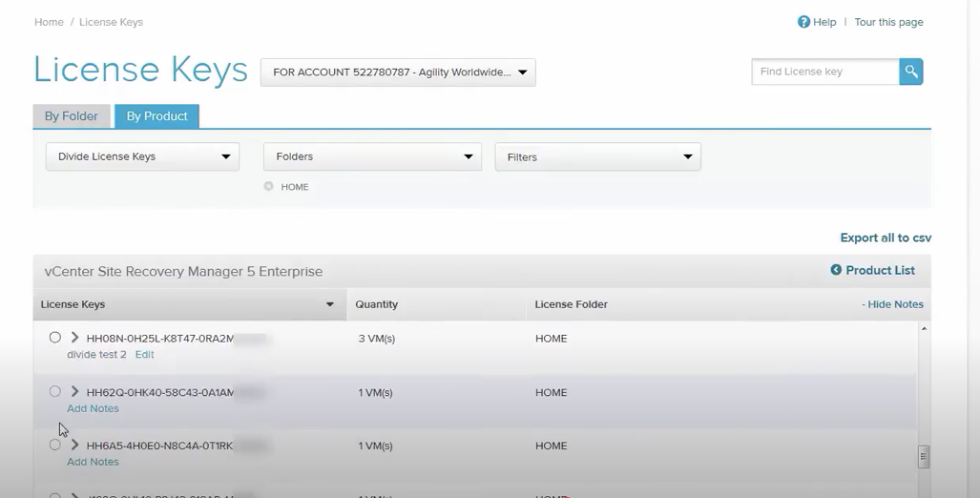The image size is (980, 498).
Task: Go to Home breadcrumb link
Action: pyautogui.click(x=49, y=22)
